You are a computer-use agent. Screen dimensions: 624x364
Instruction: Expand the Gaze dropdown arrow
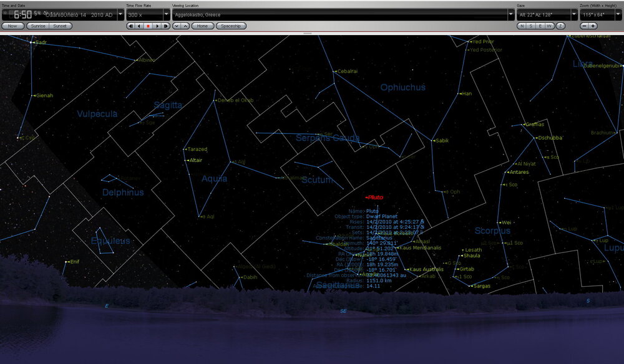(x=573, y=14)
